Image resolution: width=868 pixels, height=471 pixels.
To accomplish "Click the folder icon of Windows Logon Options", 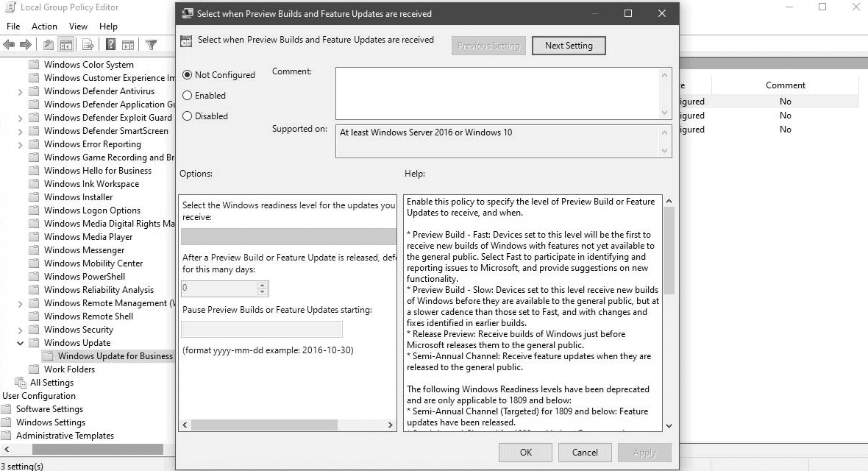I will (x=35, y=210).
